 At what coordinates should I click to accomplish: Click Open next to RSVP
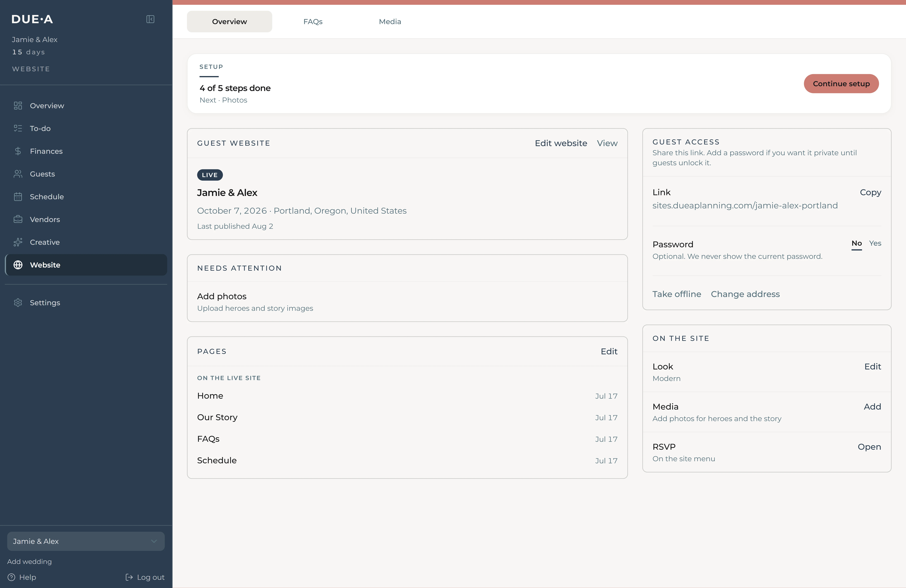[869, 447]
